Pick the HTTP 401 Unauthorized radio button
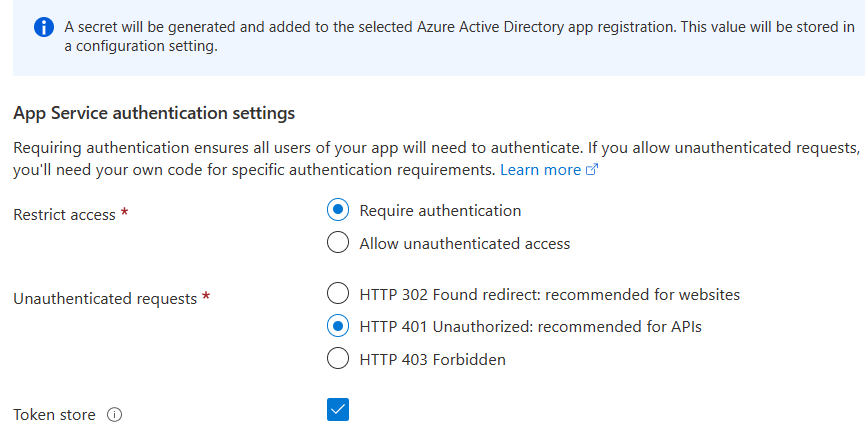This screenshot has height=435, width=865. click(x=338, y=326)
